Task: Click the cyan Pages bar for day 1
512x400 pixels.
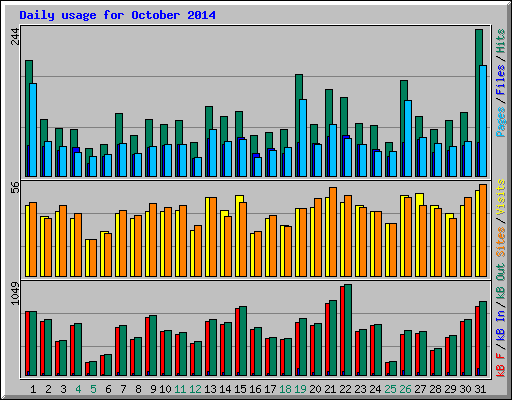Action: [x=33, y=130]
